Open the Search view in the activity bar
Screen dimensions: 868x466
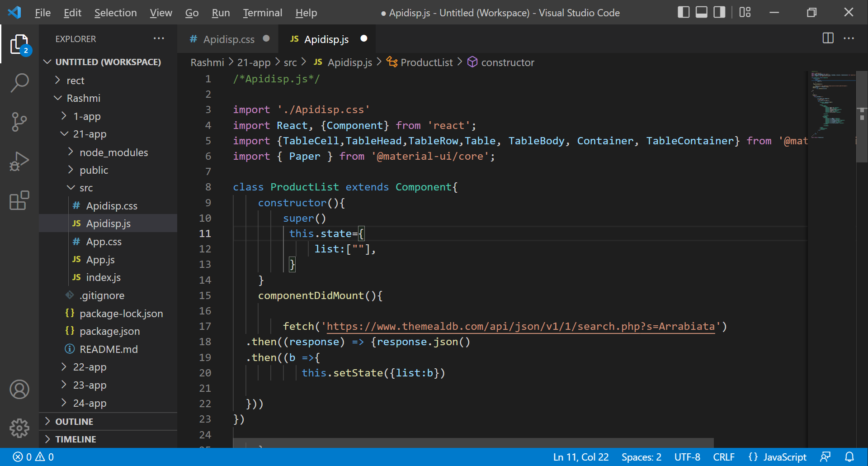coord(19,83)
